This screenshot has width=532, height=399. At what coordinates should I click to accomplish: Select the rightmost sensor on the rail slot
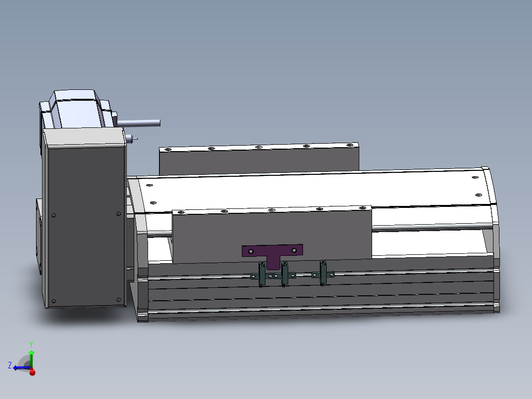pyautogui.click(x=323, y=273)
